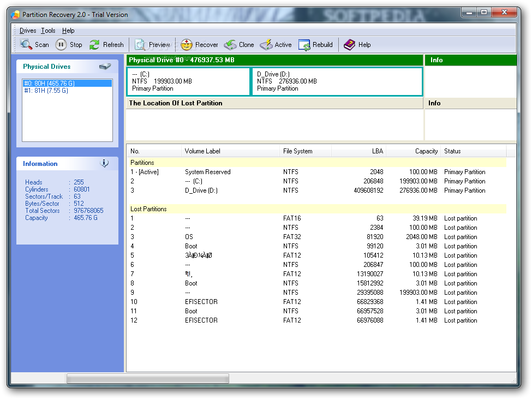Screen dimensions: 532x399
Task: Select lost FAT12 partition at LBA 105412
Action: pyautogui.click(x=316, y=255)
